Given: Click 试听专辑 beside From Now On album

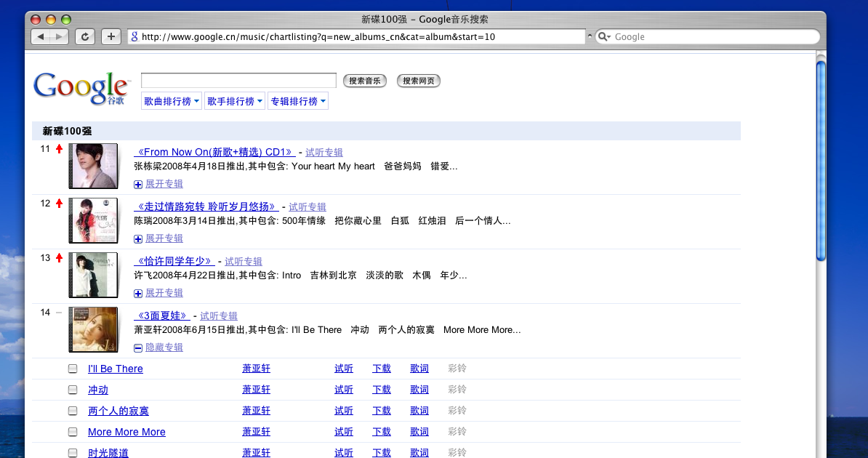Looking at the screenshot, I should (x=324, y=152).
